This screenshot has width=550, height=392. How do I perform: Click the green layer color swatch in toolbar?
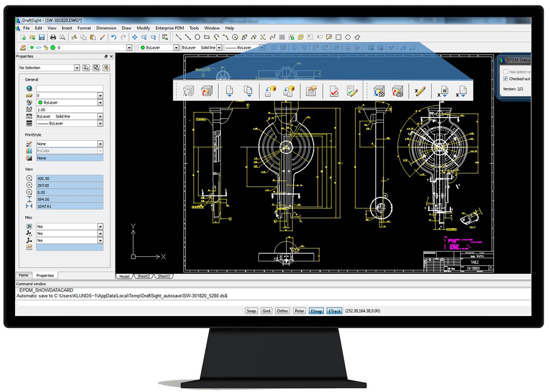(x=53, y=48)
